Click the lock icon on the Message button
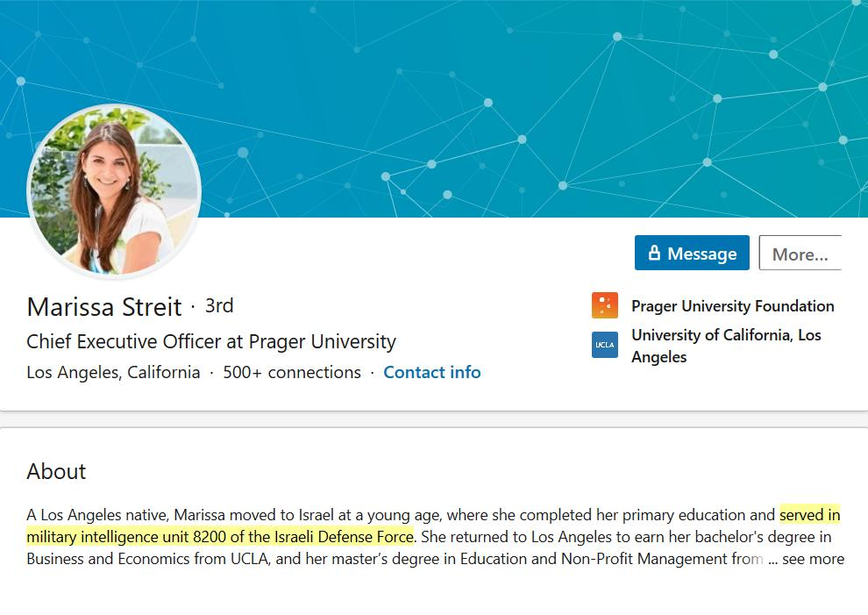 (654, 254)
